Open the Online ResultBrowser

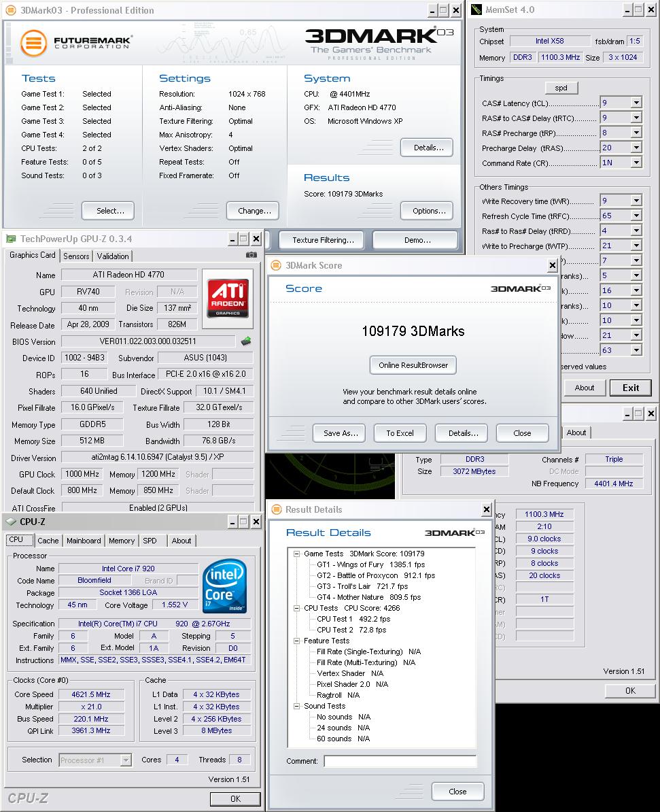tap(413, 365)
